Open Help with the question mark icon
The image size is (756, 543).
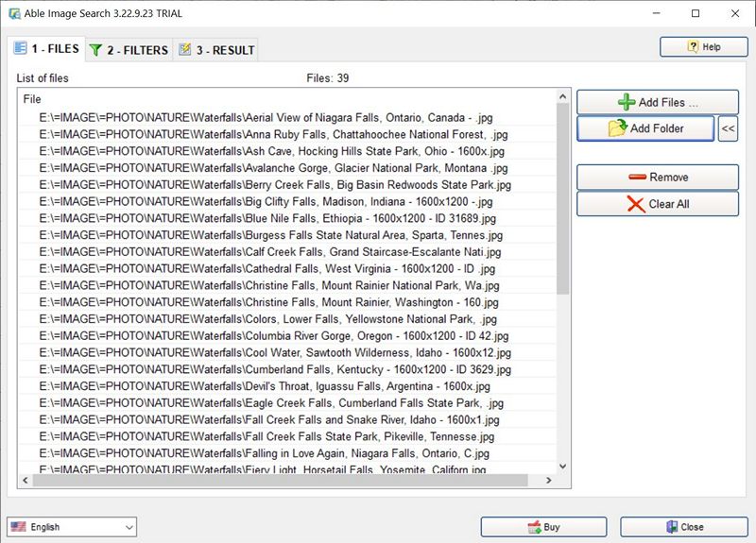(694, 46)
